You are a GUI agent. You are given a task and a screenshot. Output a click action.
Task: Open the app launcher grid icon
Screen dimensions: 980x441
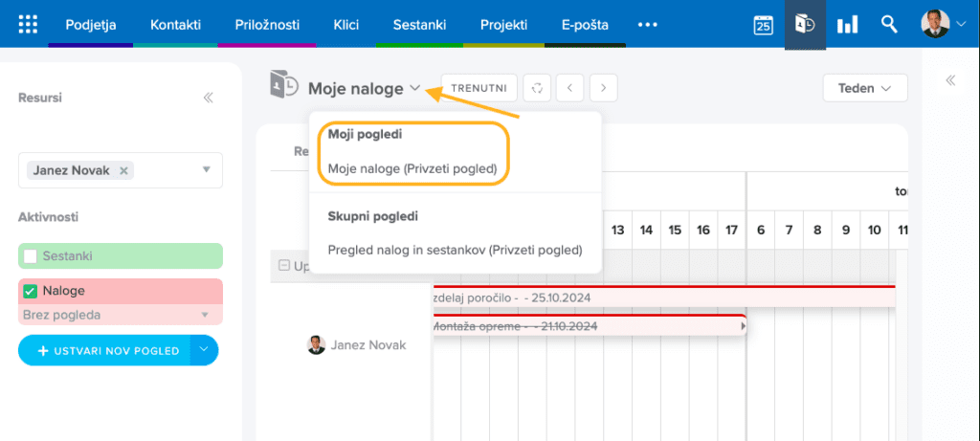[x=29, y=24]
